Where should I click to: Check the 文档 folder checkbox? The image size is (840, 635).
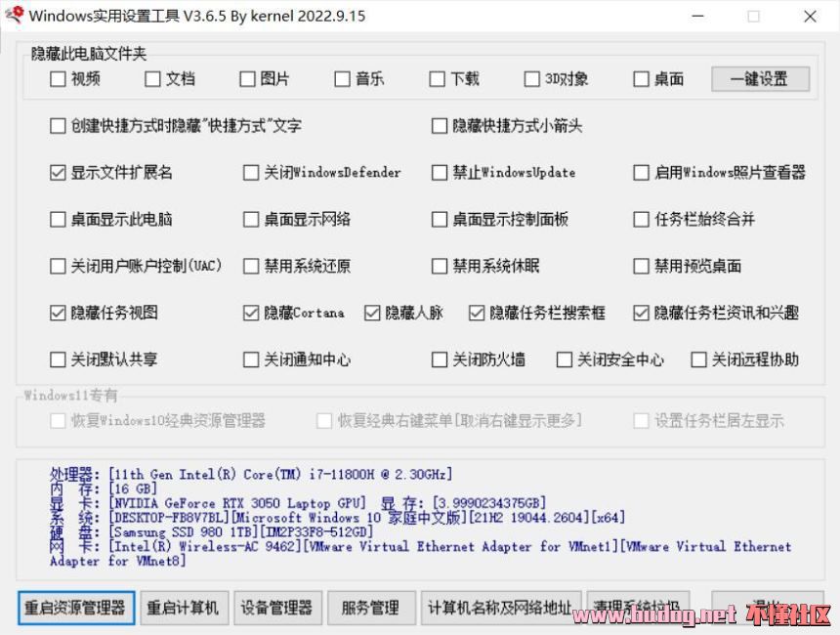coord(152,79)
